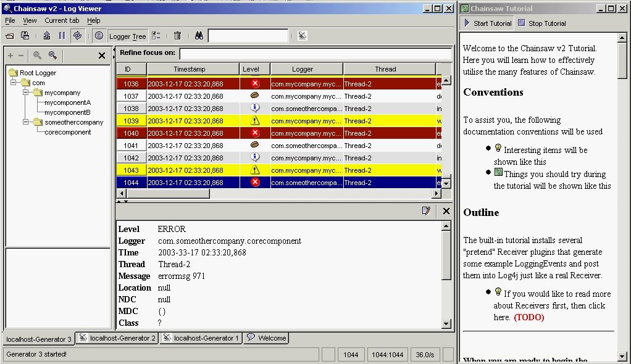Click the table's horizontal scrollbar right arrow
The height and width of the screenshot is (364, 631).
(x=437, y=194)
